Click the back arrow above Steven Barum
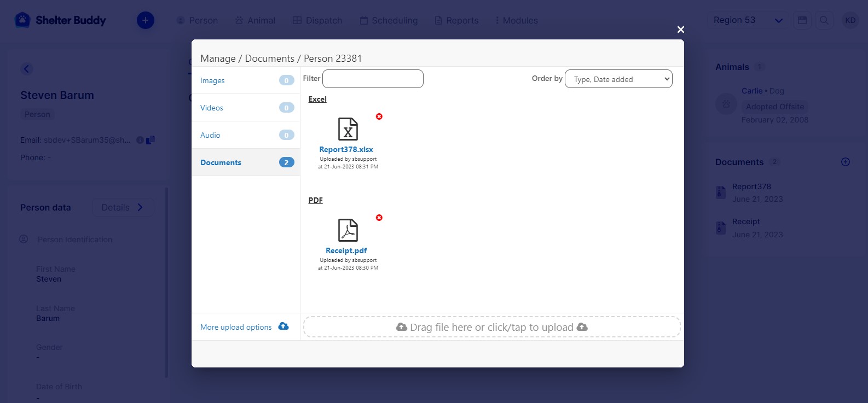The image size is (868, 403). tap(26, 69)
